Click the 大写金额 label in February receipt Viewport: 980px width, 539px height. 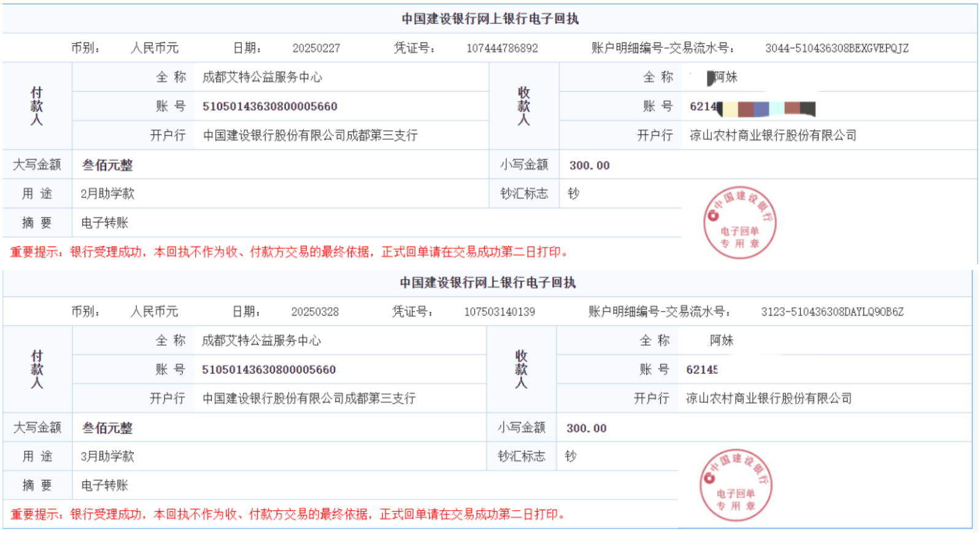coord(37,165)
